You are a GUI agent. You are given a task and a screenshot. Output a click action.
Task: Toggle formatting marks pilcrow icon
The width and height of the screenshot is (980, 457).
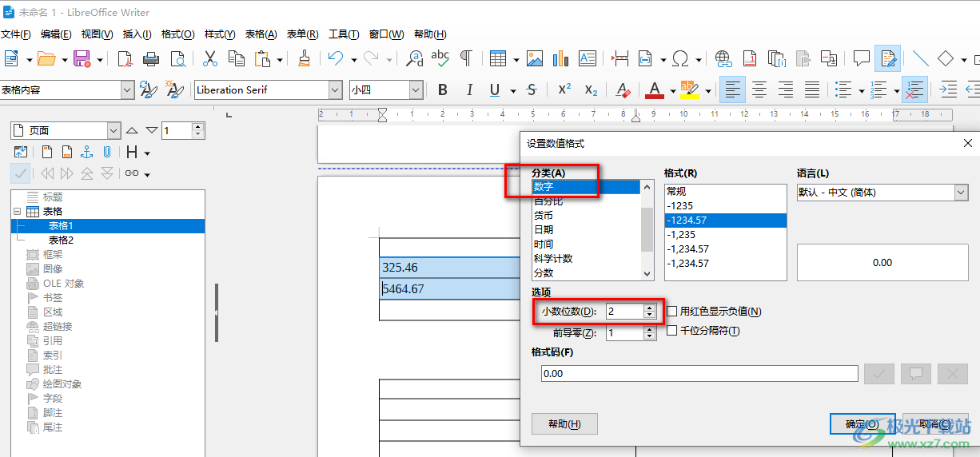point(466,58)
